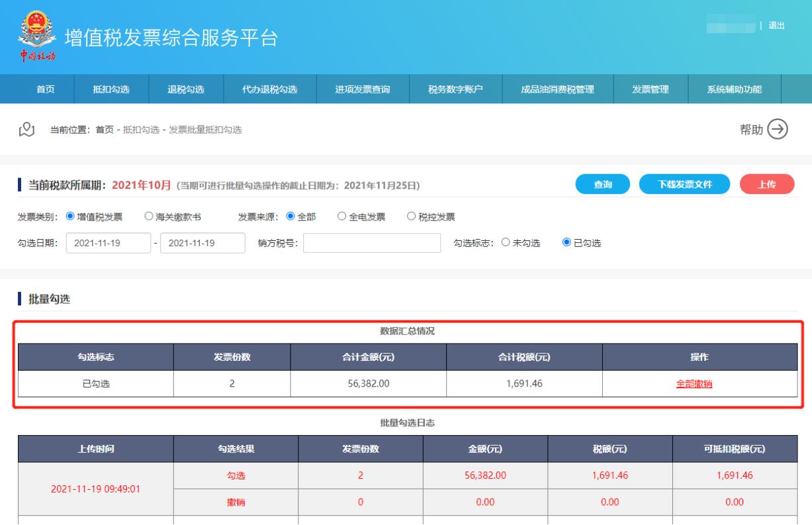This screenshot has width=812, height=525.
Task: Select the 已勾选 status radio
Action: (x=566, y=243)
